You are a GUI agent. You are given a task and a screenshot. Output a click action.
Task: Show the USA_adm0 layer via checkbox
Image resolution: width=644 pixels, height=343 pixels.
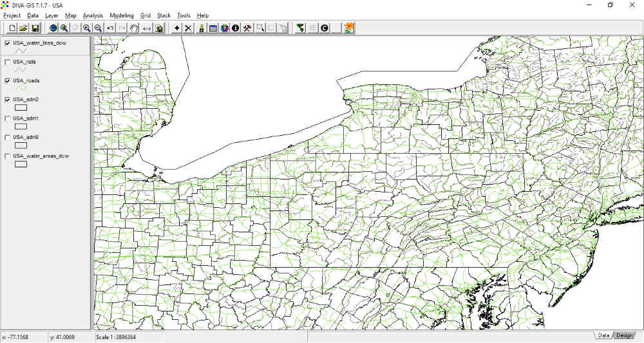click(x=7, y=138)
